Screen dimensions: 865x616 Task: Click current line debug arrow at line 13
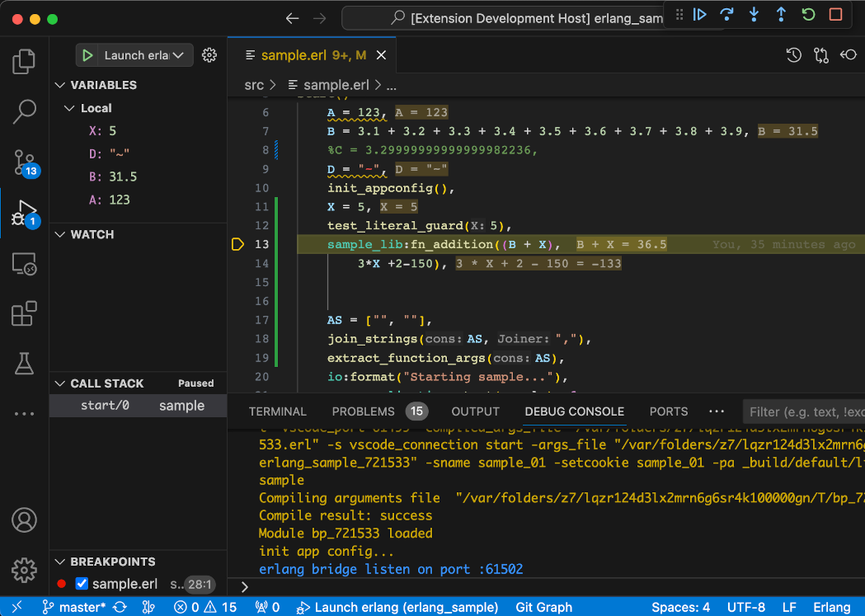(x=237, y=244)
